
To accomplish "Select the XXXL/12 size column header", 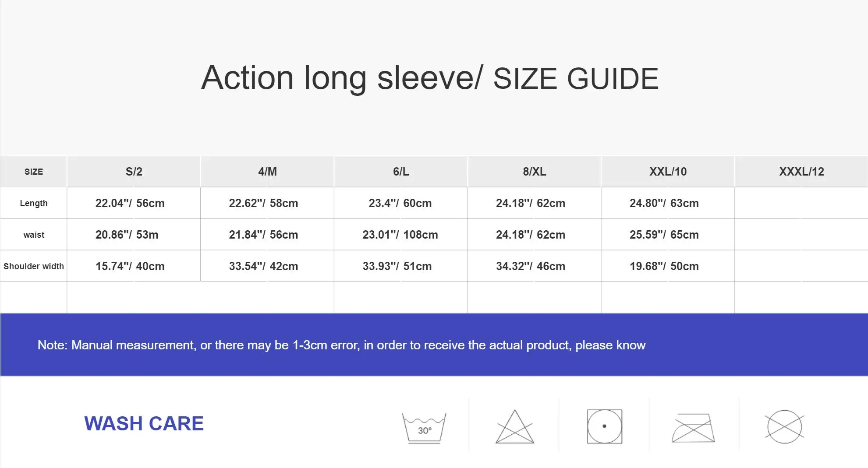I will [801, 172].
